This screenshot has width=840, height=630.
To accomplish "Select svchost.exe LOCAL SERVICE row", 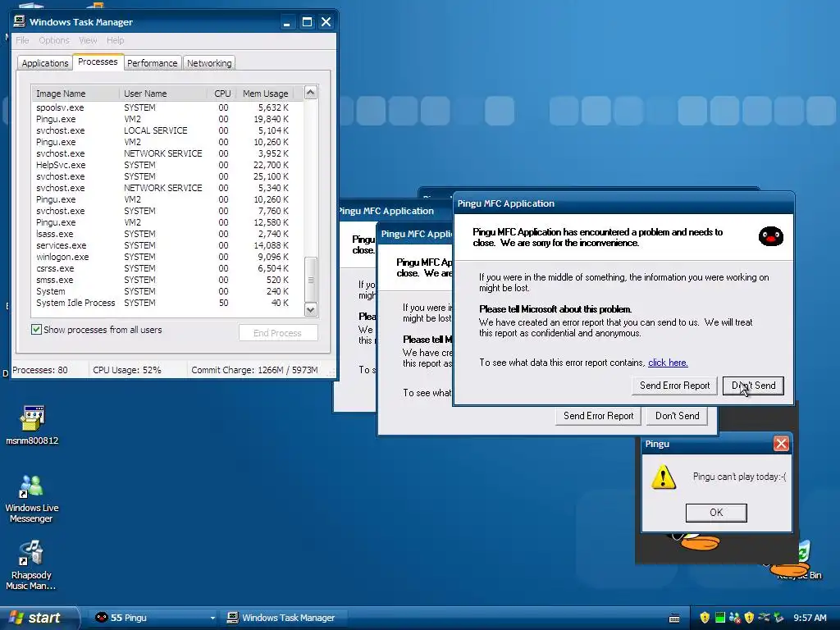I will tap(167, 130).
